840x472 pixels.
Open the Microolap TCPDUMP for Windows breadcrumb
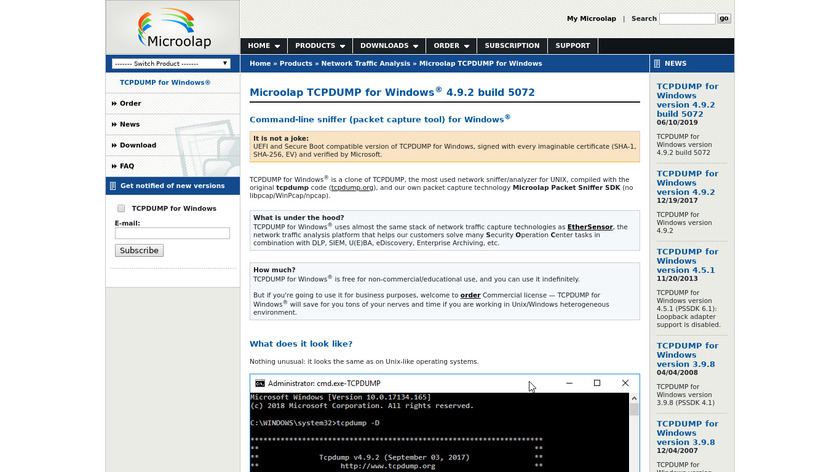click(x=481, y=64)
